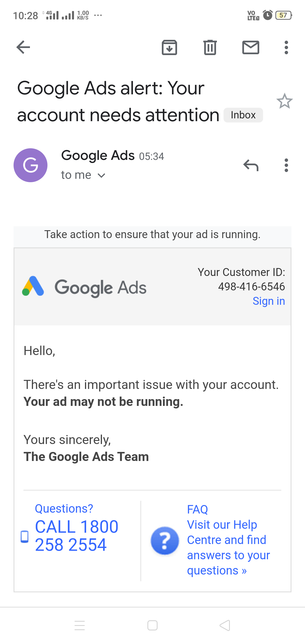
Task: Tap the Help Centre question mark icon
Action: coord(165,541)
